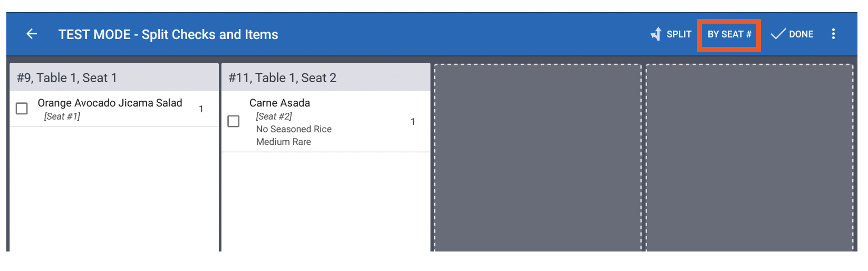Image resolution: width=868 pixels, height=271 pixels.
Task: Go back using the left arrow
Action: pos(32,34)
